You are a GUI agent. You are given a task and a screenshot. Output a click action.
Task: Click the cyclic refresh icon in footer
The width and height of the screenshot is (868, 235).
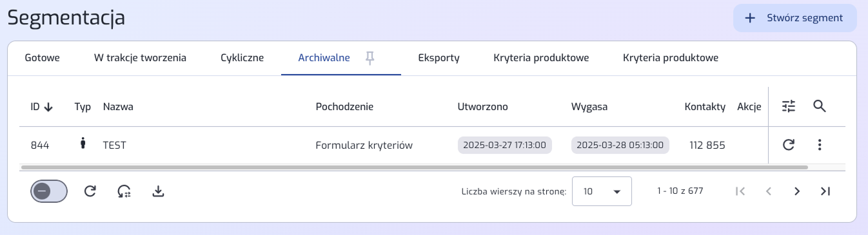[x=124, y=191]
